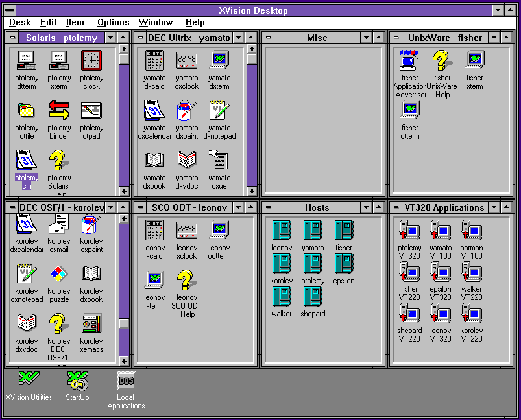Open Misc window control menu box

coord(269,38)
